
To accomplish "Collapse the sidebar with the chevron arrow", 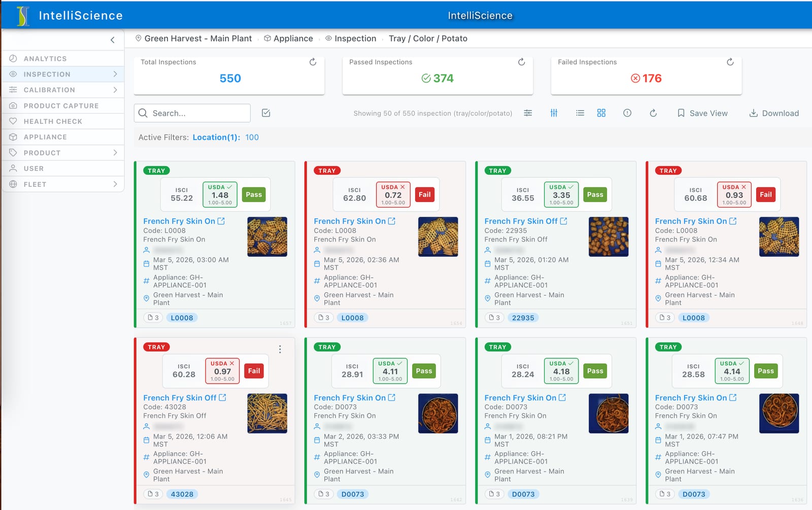I will tap(113, 40).
